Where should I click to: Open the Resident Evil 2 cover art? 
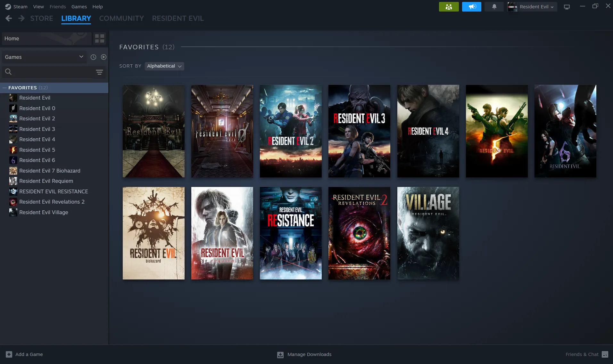[x=291, y=131]
